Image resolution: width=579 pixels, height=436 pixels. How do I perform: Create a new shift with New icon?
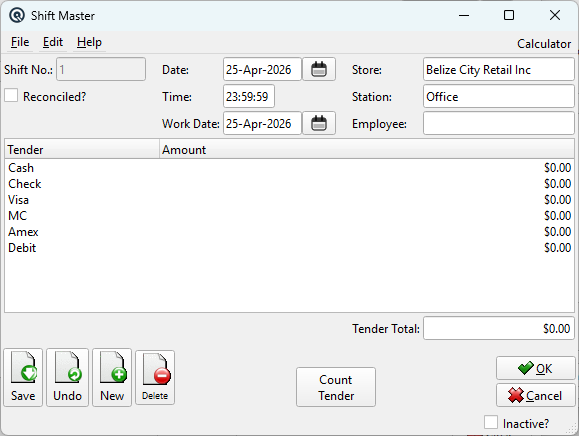pyautogui.click(x=112, y=377)
